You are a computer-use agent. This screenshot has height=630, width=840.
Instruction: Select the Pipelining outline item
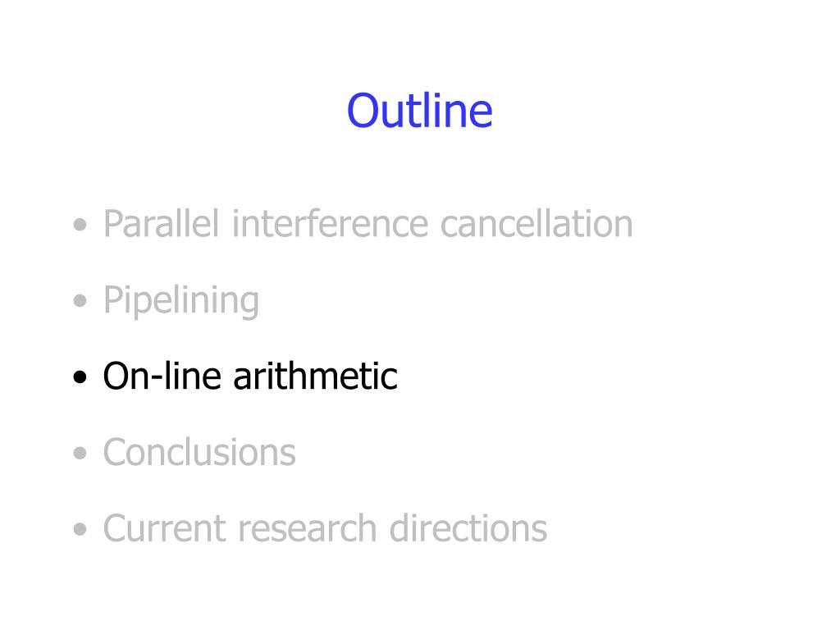[x=181, y=300]
